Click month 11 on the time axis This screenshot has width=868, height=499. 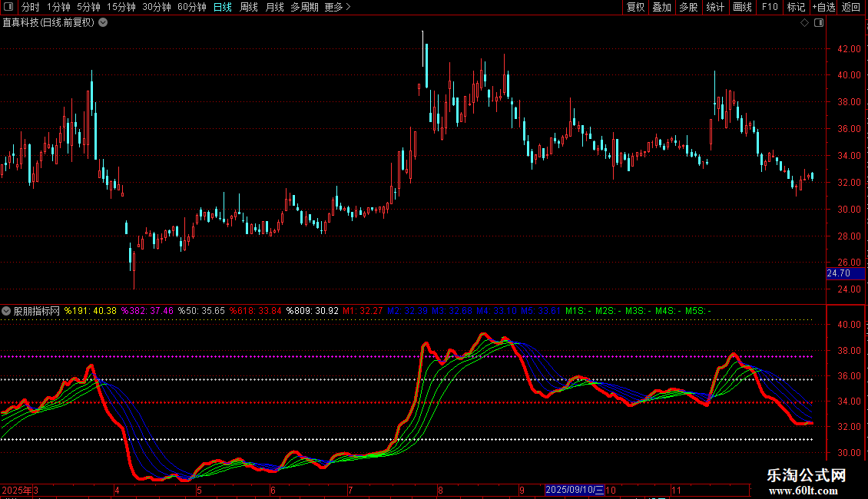[676, 490]
